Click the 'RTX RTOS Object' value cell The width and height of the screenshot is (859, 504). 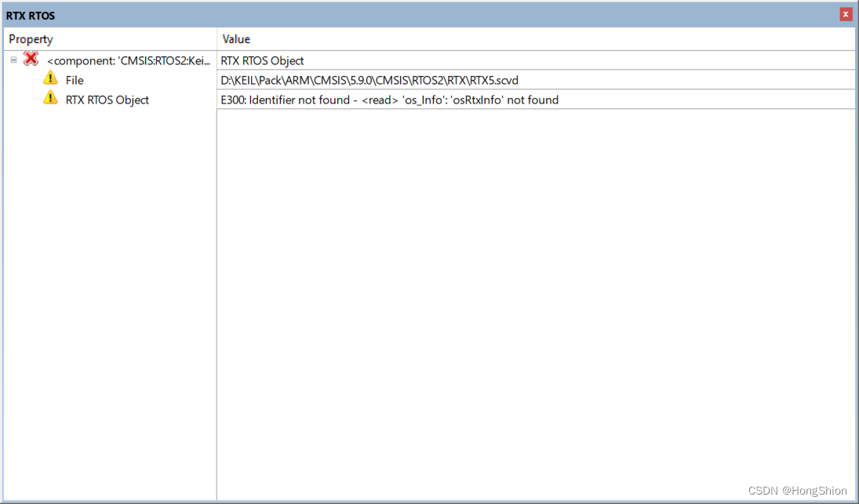(537, 60)
